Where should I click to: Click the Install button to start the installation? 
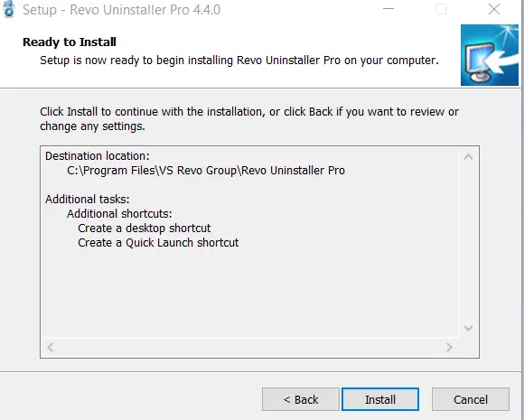[x=380, y=399]
